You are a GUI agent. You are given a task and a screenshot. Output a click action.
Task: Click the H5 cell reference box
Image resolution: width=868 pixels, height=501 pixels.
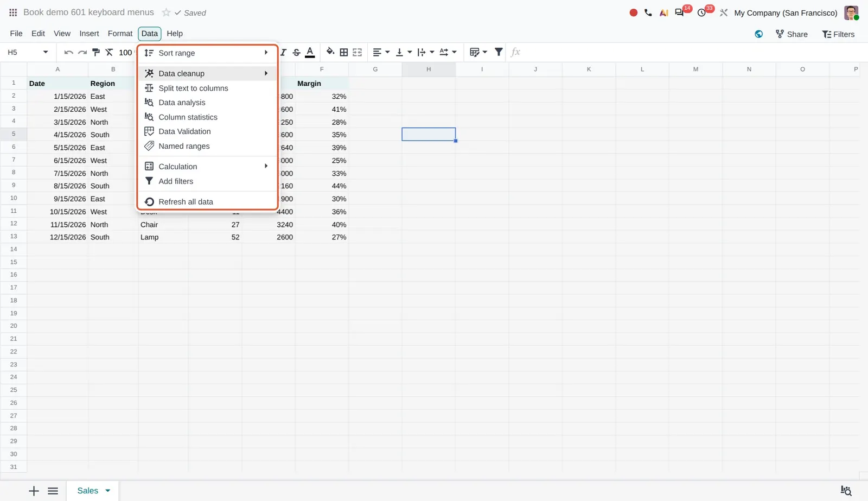pyautogui.click(x=22, y=52)
